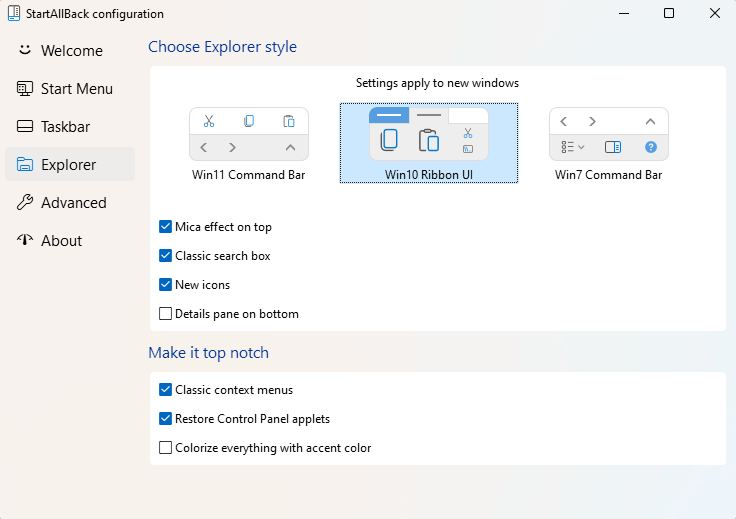Screen dimensions: 736x519
Task: Switch to the Advanced settings page
Action: (73, 202)
